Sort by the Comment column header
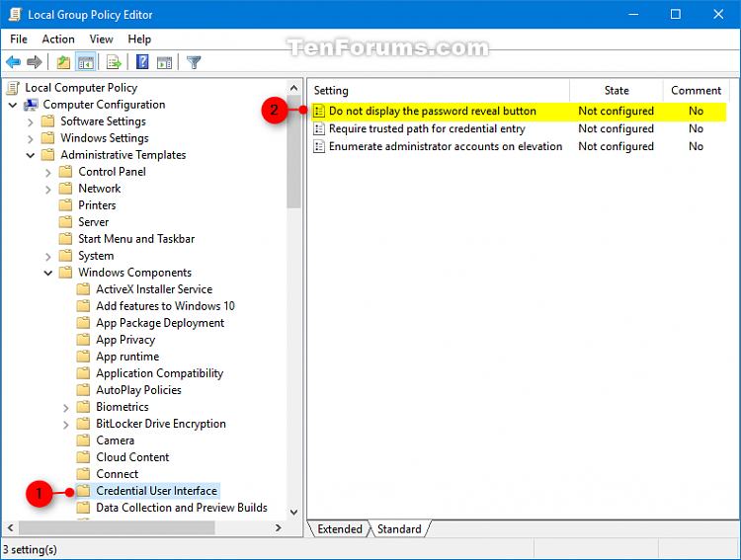The height and width of the screenshot is (560, 741). pos(697,90)
